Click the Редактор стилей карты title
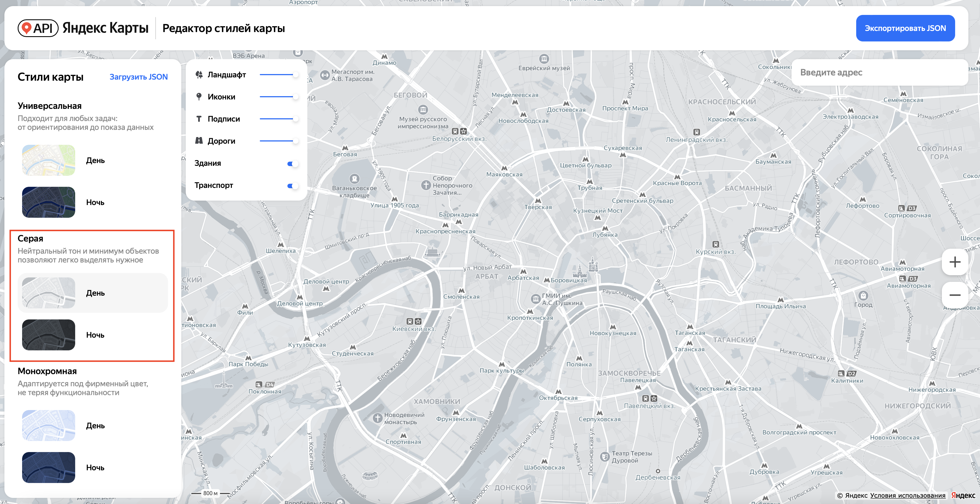Viewport: 980px width, 504px height. point(224,28)
